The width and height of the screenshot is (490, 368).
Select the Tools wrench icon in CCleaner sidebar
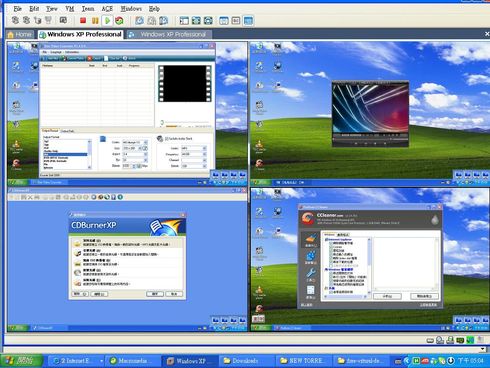pyautogui.click(x=311, y=274)
